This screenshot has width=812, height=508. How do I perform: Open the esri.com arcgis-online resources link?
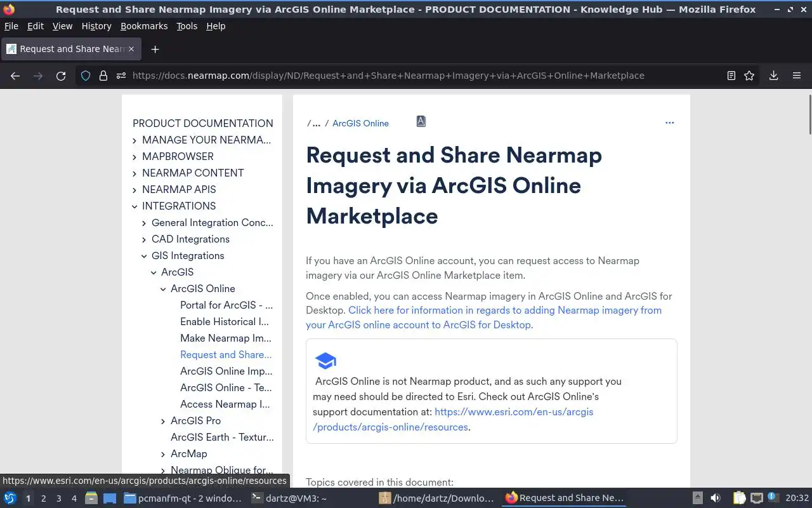(x=453, y=419)
